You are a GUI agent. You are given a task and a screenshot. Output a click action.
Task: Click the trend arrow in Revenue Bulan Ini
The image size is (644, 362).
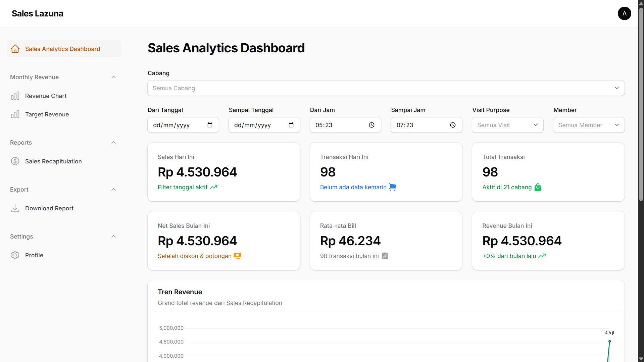pos(542,256)
